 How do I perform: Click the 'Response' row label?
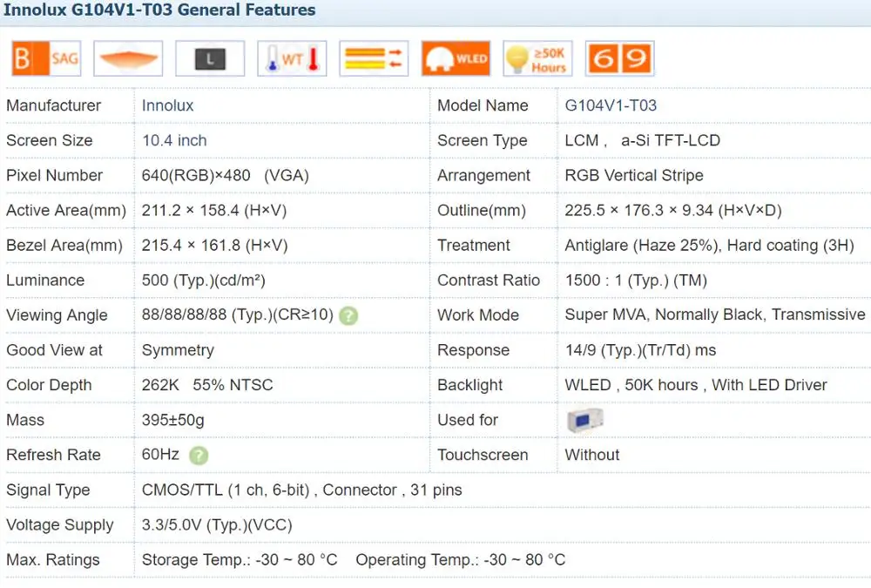(473, 351)
